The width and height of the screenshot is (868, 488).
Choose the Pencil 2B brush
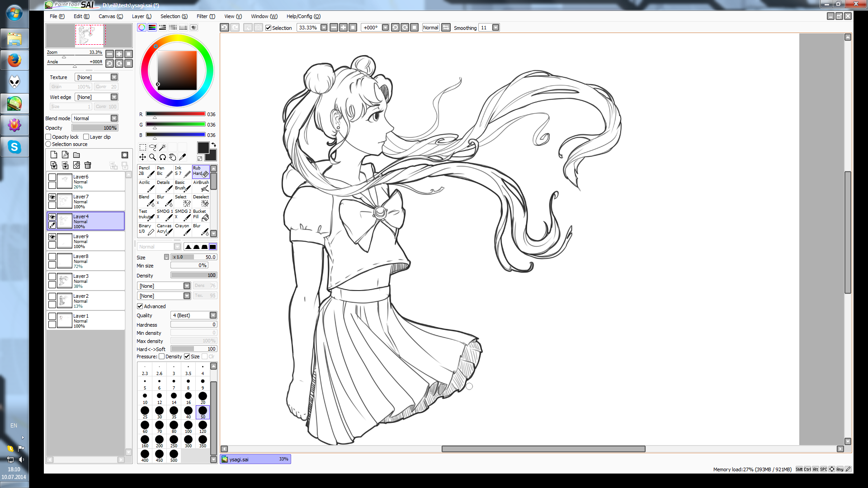(x=146, y=171)
